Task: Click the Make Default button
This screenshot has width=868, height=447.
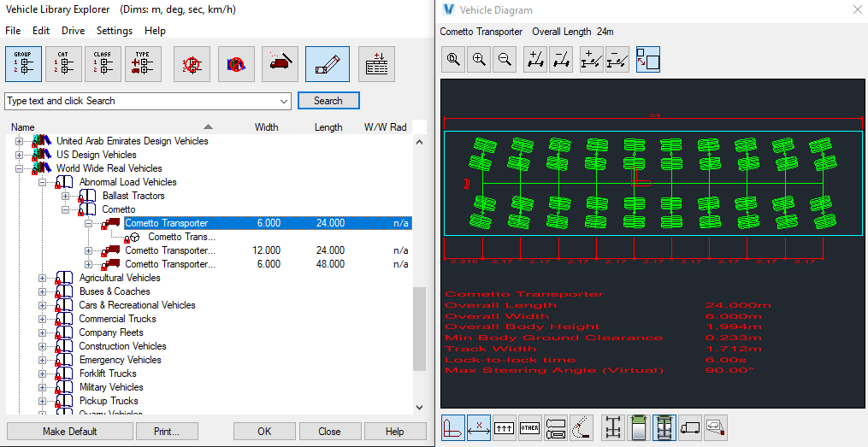Action: pos(70,431)
